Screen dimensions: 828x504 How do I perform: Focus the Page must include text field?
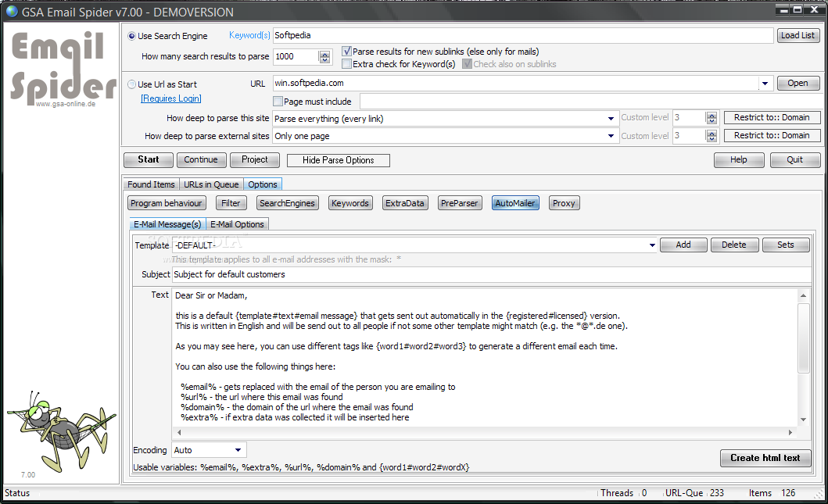(x=590, y=102)
